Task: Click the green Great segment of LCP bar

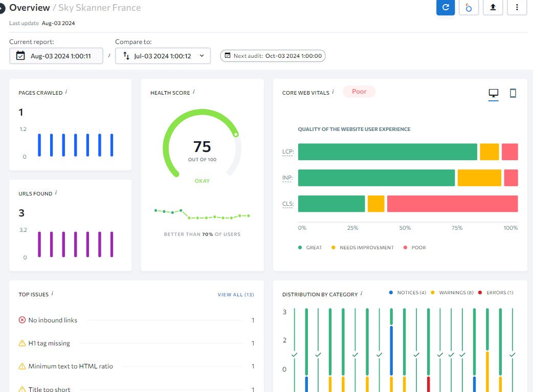Action: pos(388,151)
